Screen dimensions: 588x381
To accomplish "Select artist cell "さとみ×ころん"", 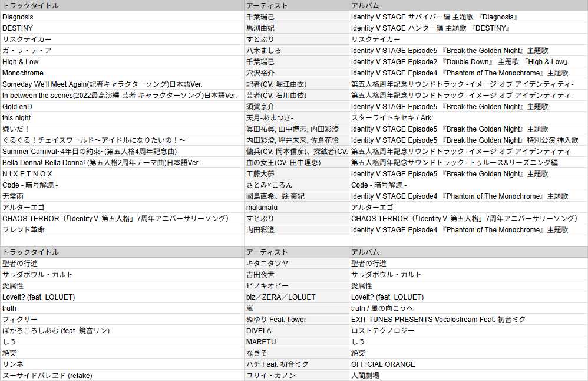I will (x=296, y=185).
